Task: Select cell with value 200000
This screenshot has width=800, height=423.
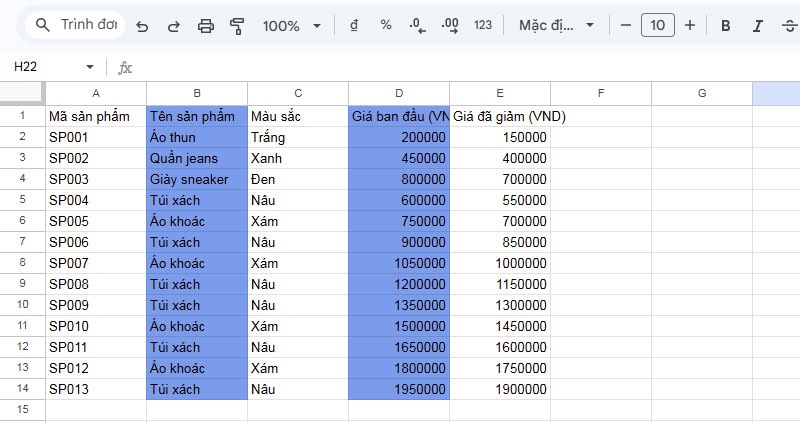Action: coord(399,137)
